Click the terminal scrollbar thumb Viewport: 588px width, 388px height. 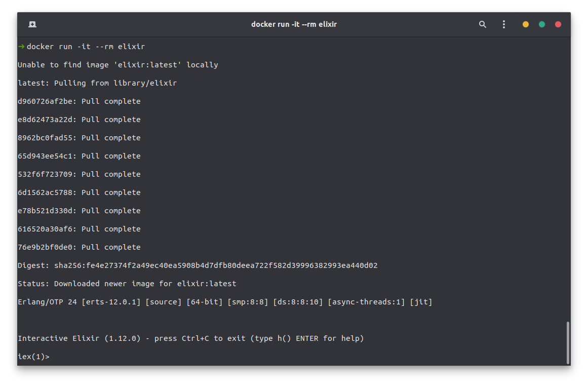click(x=568, y=342)
